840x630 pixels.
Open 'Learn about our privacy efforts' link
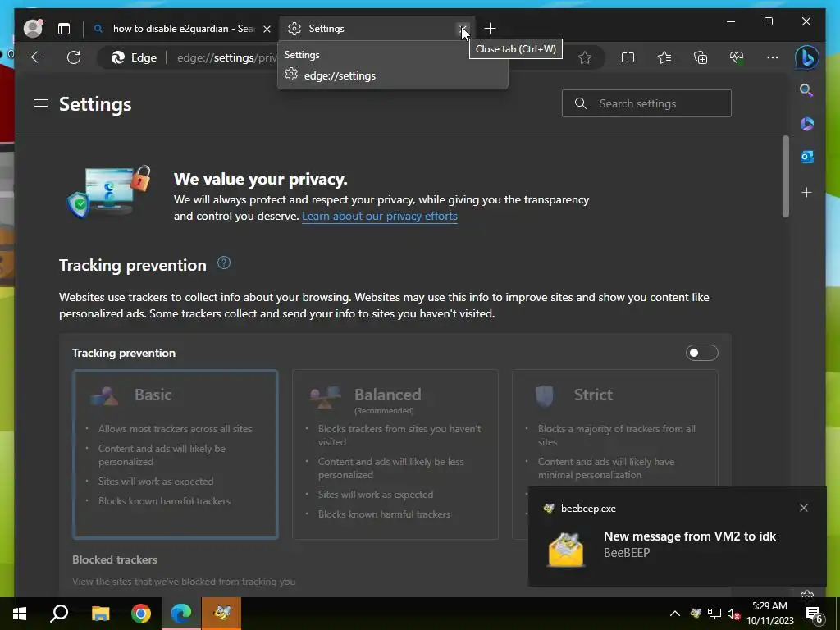point(379,216)
